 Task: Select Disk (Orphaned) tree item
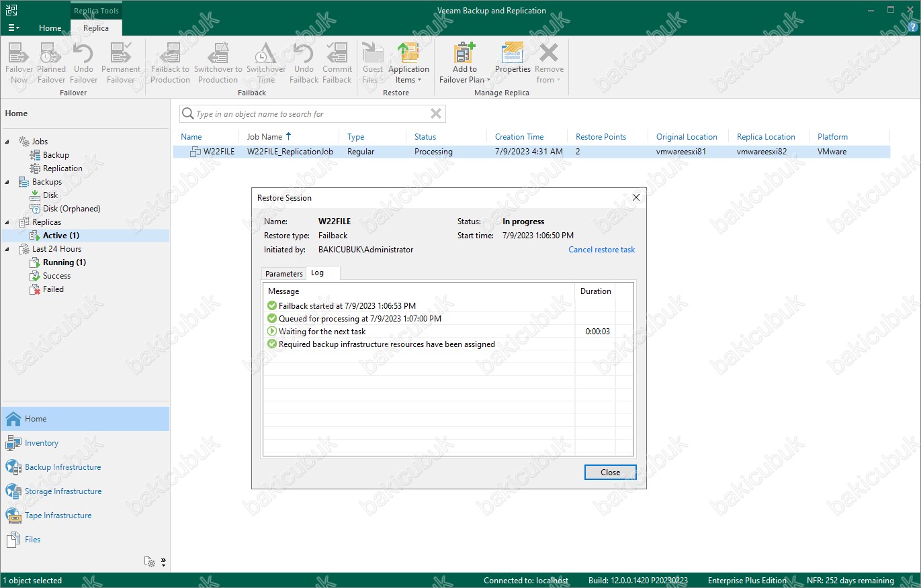point(71,209)
